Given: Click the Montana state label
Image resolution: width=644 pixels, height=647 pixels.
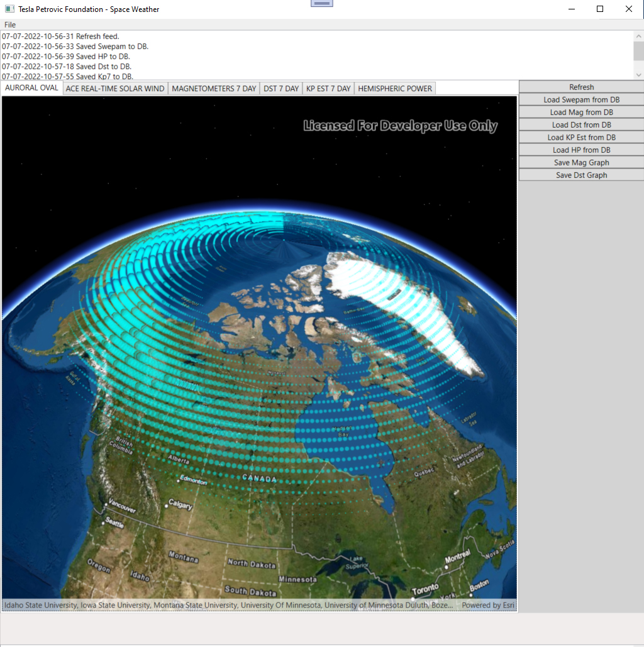Looking at the screenshot, I should tap(183, 557).
